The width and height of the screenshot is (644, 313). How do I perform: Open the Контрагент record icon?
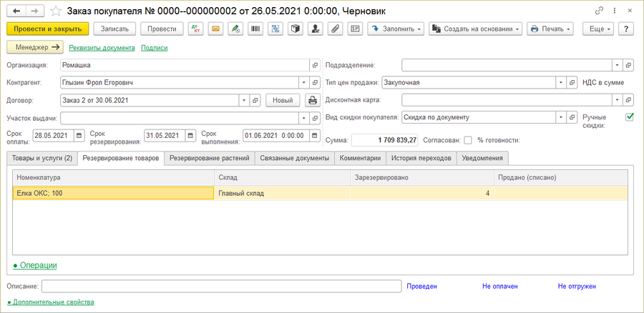coord(315,82)
